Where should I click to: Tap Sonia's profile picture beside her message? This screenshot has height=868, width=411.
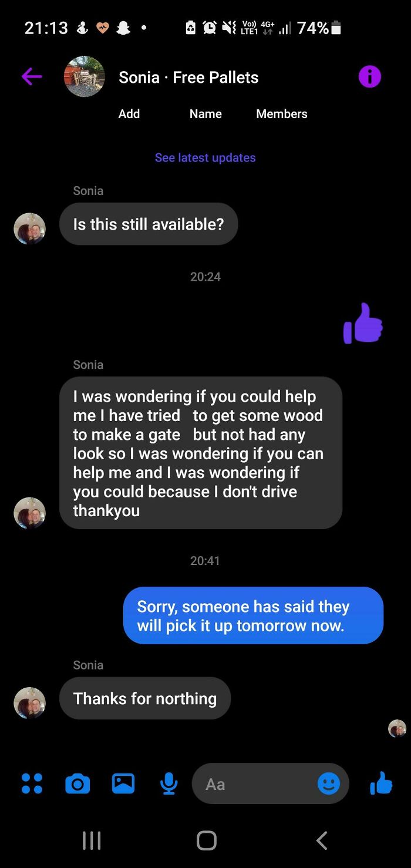point(29,513)
